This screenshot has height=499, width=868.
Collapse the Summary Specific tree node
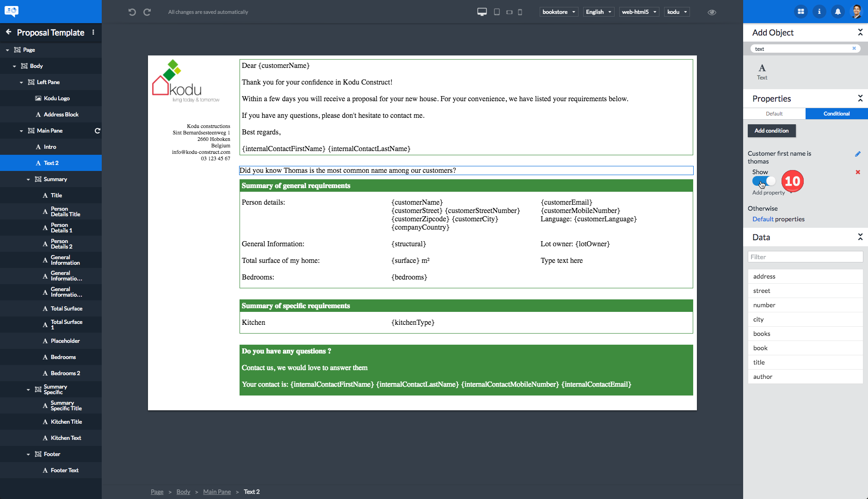[28, 389]
